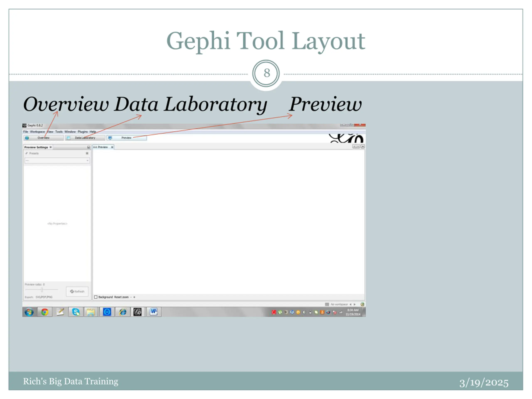Image resolution: width=532 pixels, height=399 pixels.
Task: Open the File menu in Gephi
Action: 26,132
